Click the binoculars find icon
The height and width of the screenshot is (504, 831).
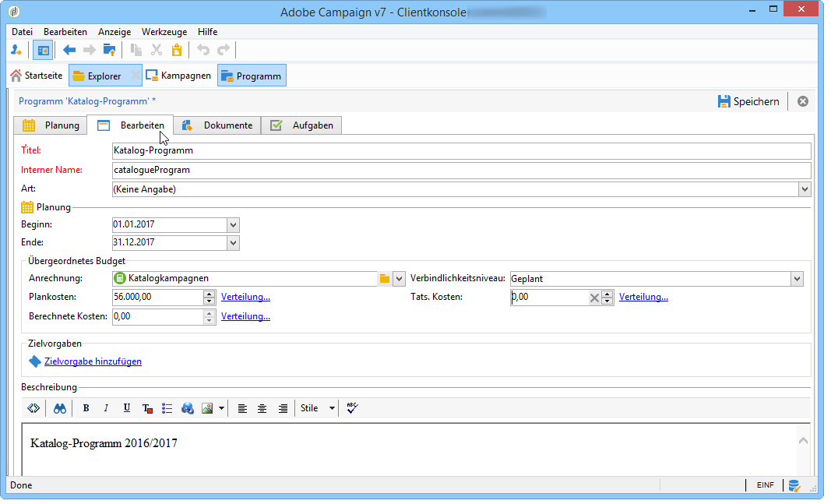tap(59, 409)
